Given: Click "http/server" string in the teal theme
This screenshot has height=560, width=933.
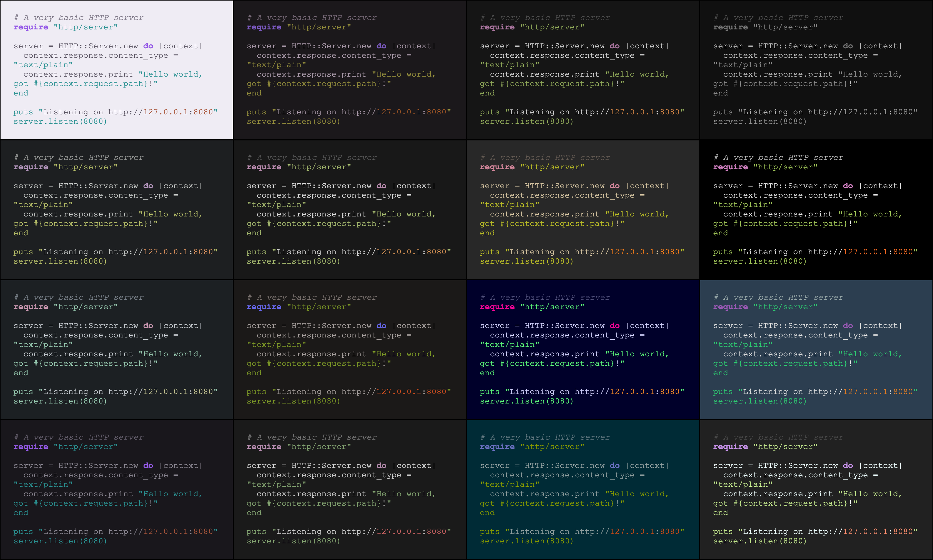Looking at the screenshot, I should [552, 447].
